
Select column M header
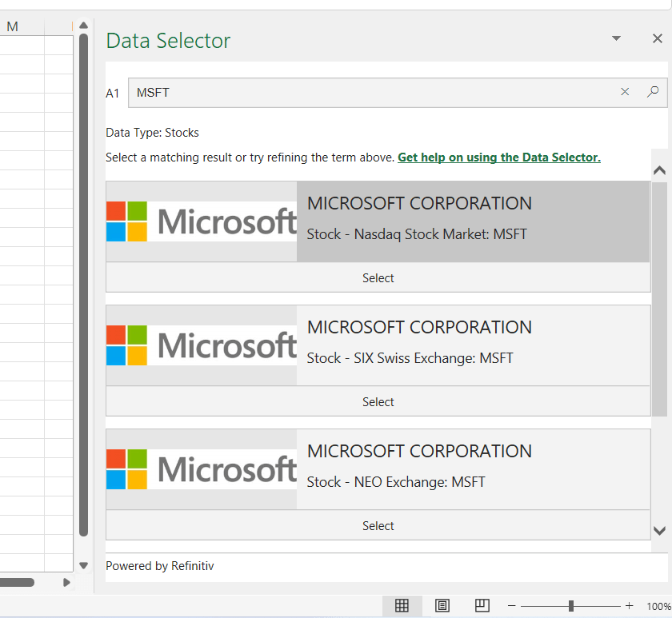click(x=13, y=26)
